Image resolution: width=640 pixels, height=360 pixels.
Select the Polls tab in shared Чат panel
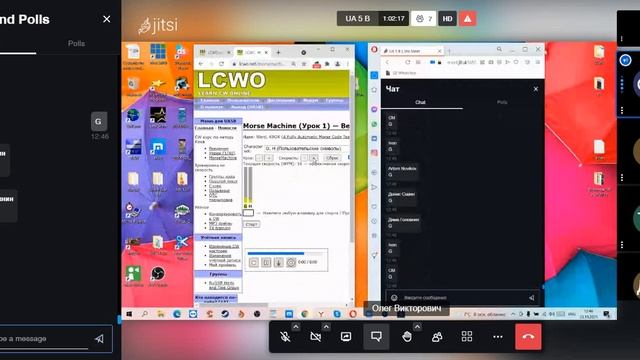coord(502,102)
